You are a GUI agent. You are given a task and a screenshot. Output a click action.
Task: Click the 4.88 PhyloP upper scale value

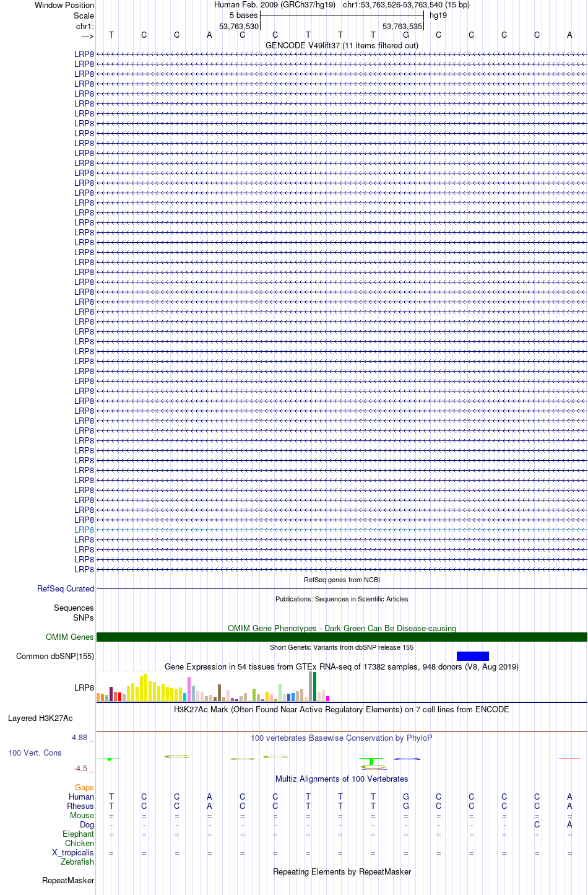coord(82,737)
